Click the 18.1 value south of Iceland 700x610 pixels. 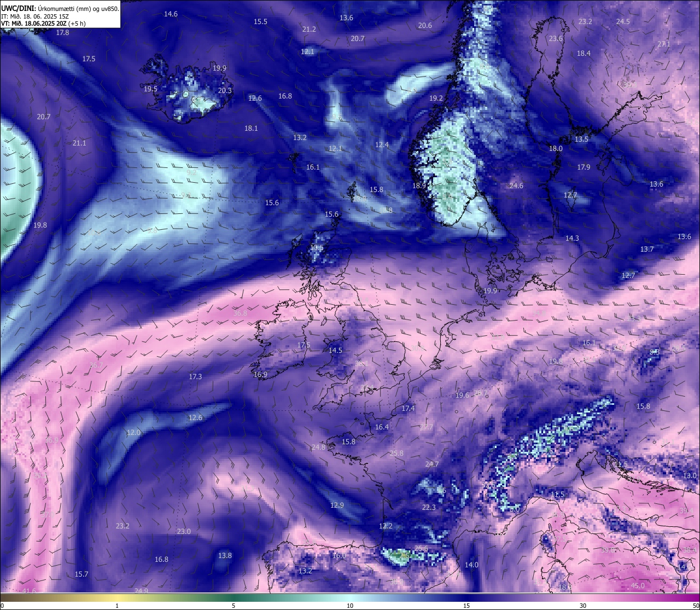[250, 128]
